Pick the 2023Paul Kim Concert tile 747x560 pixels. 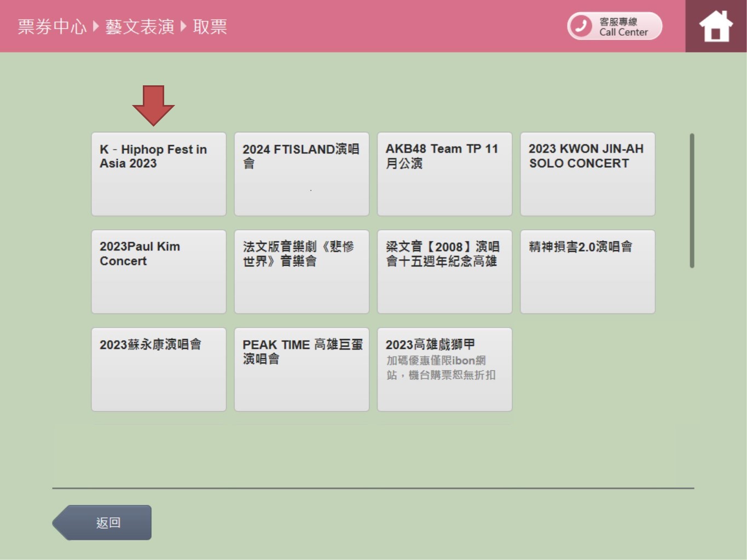point(159,272)
